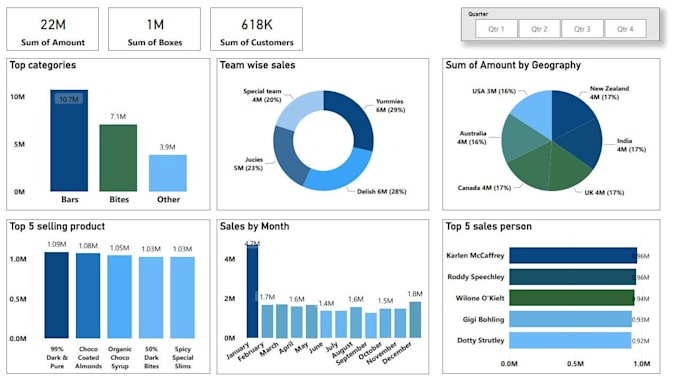Click the 'Yummies 6M (29%)' label
The width and height of the screenshot is (680, 386).
[390, 105]
